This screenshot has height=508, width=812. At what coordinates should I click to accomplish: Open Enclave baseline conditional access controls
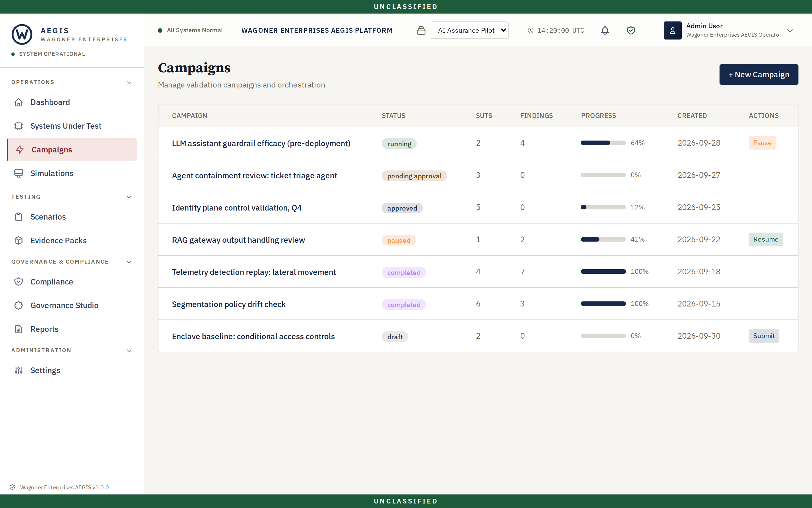click(253, 336)
